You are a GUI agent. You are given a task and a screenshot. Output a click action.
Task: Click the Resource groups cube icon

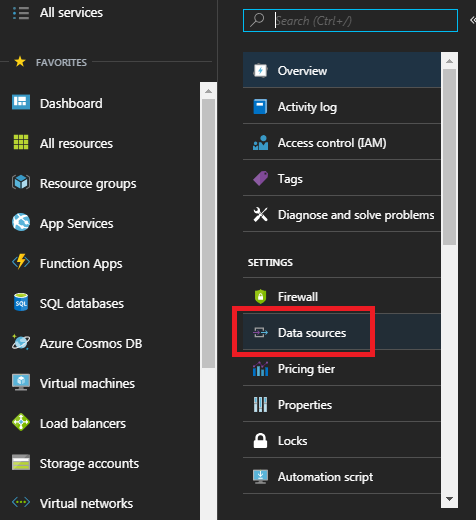point(21,182)
